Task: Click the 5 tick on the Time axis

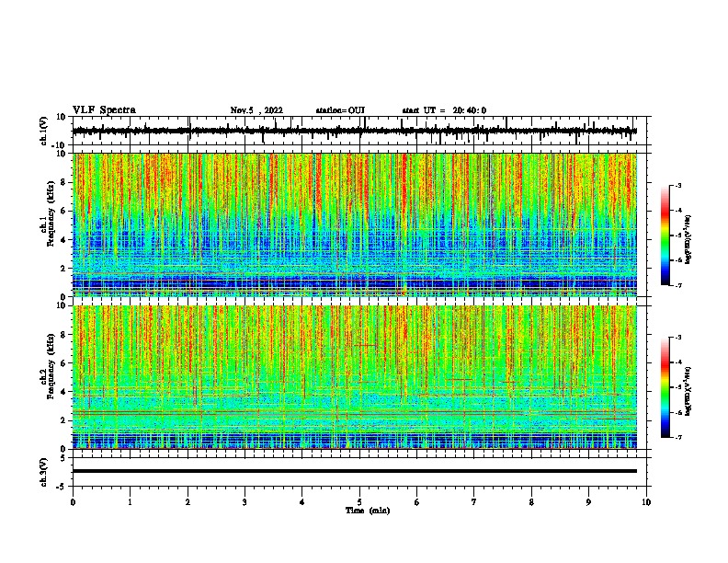Action: point(359,502)
